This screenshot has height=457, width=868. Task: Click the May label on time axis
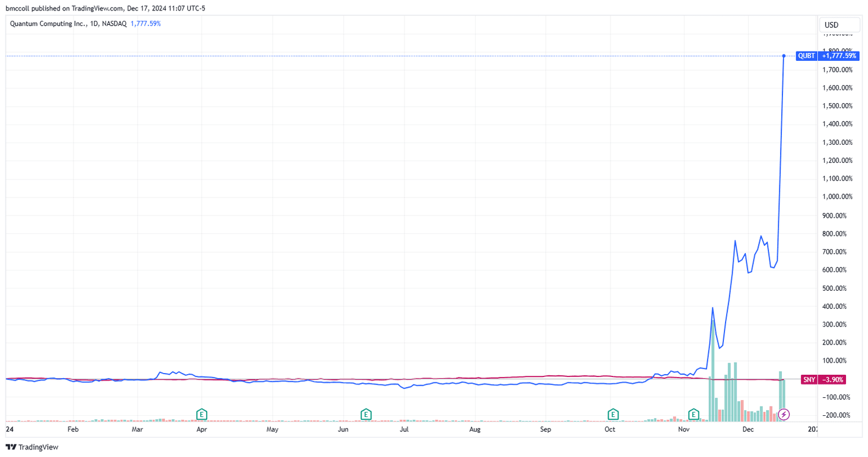point(273,430)
